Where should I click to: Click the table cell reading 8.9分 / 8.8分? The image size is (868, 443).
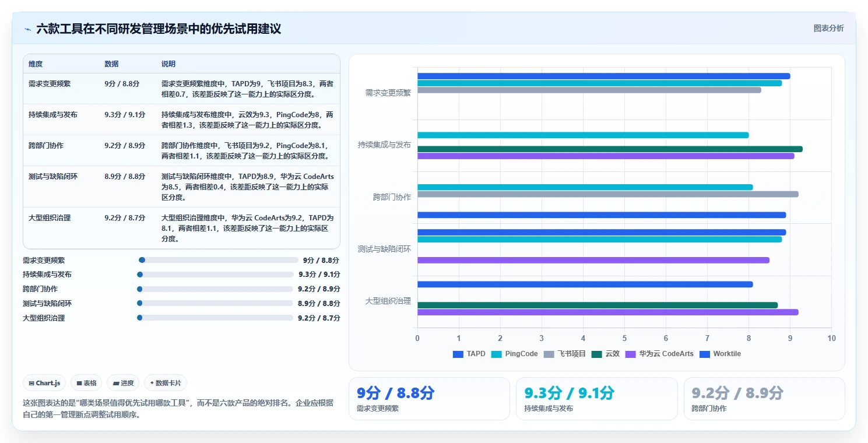pyautogui.click(x=125, y=177)
